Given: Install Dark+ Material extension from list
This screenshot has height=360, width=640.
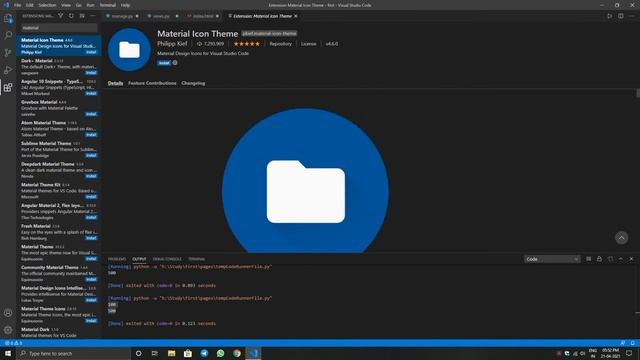Looking at the screenshot, I should pyautogui.click(x=91, y=73).
